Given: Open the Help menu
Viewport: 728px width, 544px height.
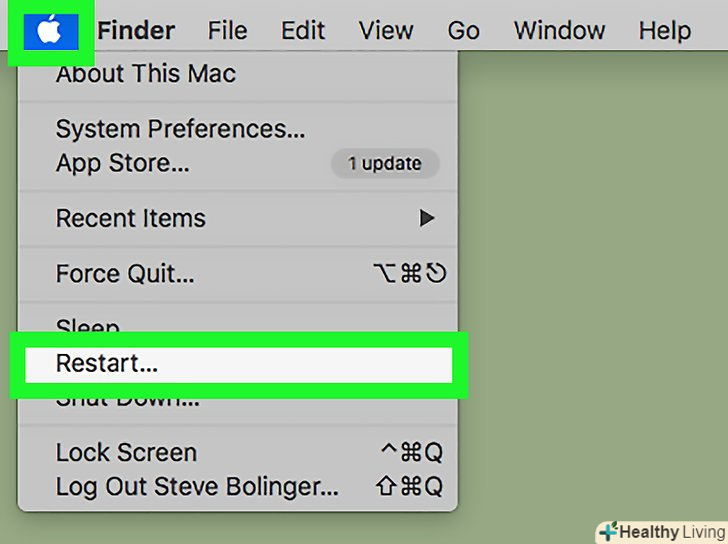Looking at the screenshot, I should click(x=665, y=31).
